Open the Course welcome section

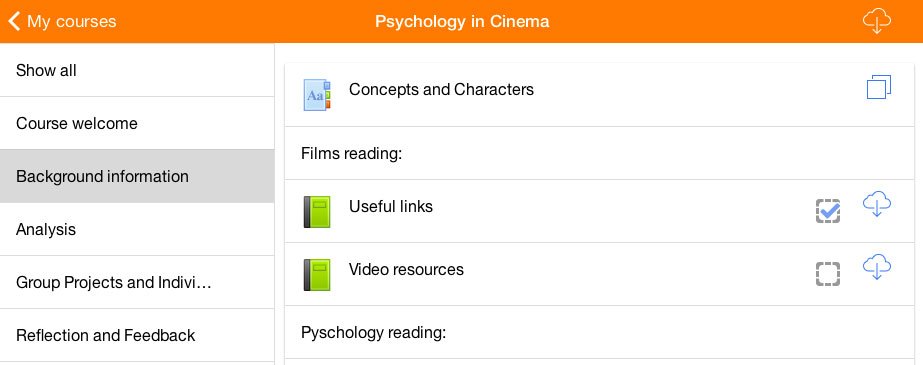coord(137,124)
